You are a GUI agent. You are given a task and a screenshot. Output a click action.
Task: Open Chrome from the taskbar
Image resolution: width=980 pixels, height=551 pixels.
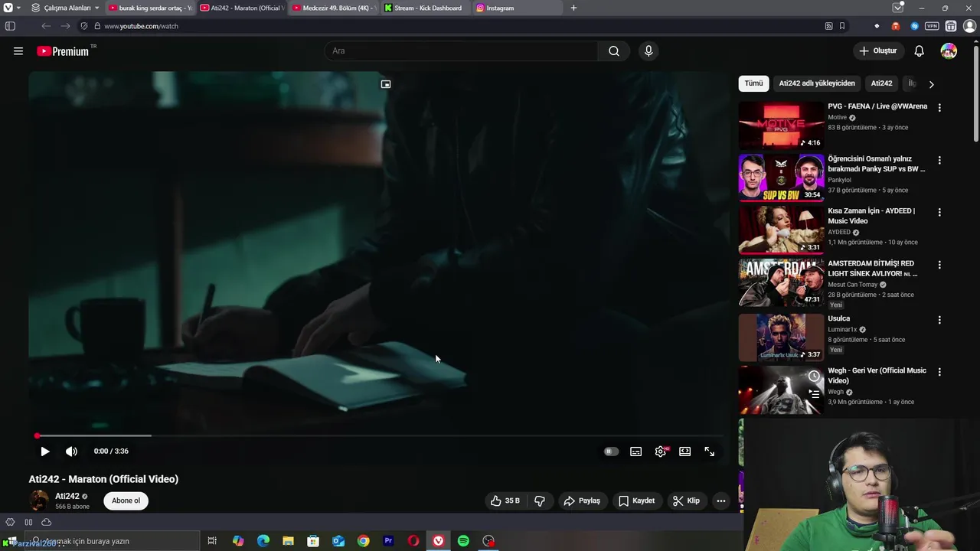[x=363, y=541]
